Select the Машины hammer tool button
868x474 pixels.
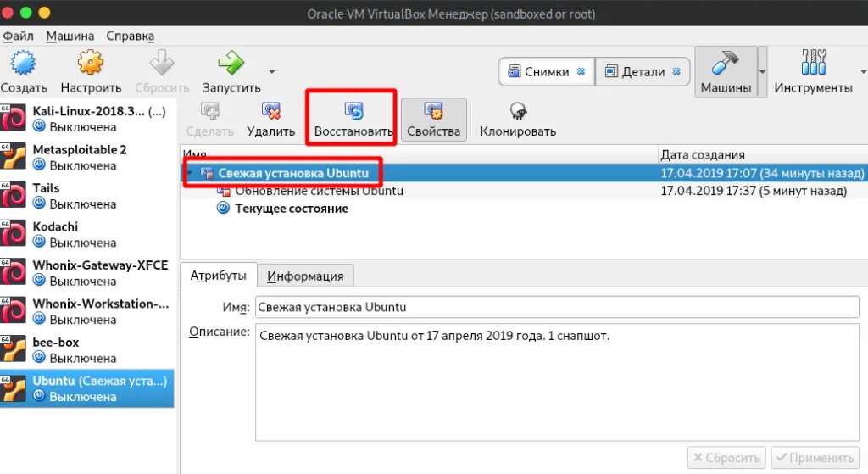point(726,72)
